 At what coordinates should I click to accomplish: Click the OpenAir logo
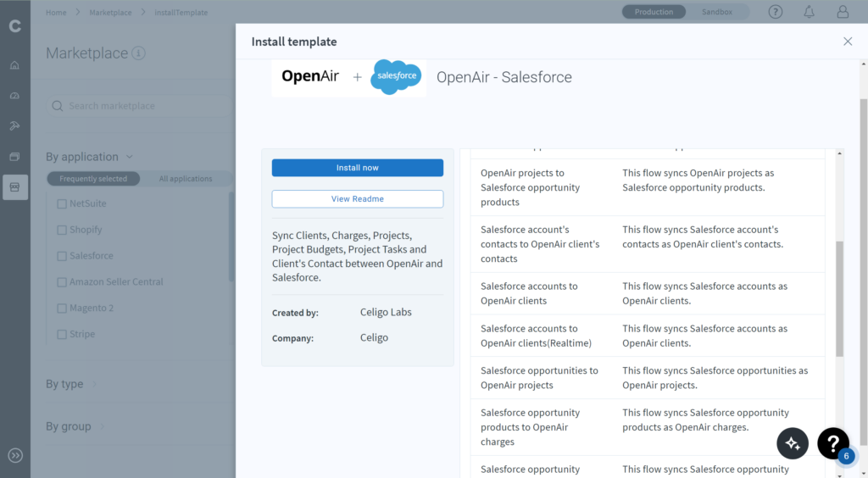tap(310, 76)
